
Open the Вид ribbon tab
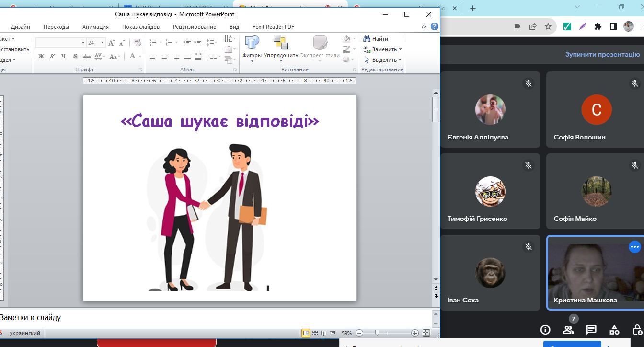pyautogui.click(x=234, y=27)
